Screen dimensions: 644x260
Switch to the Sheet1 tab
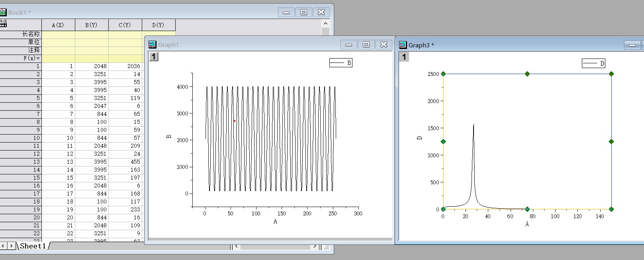[x=33, y=246]
